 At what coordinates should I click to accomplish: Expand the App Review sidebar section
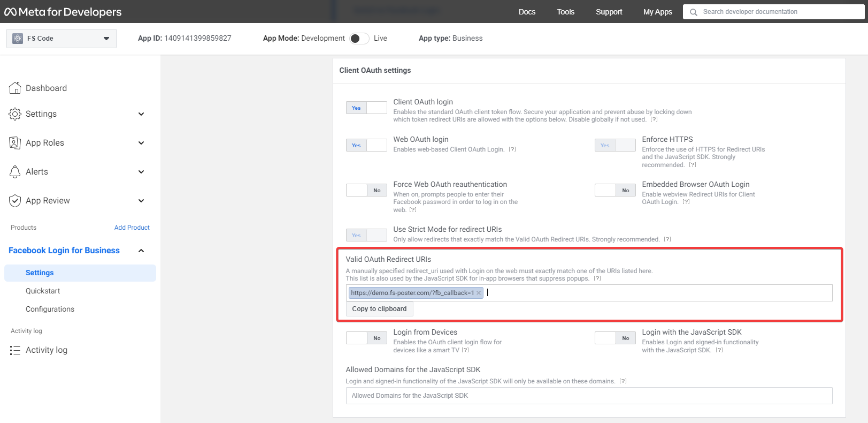pos(141,201)
